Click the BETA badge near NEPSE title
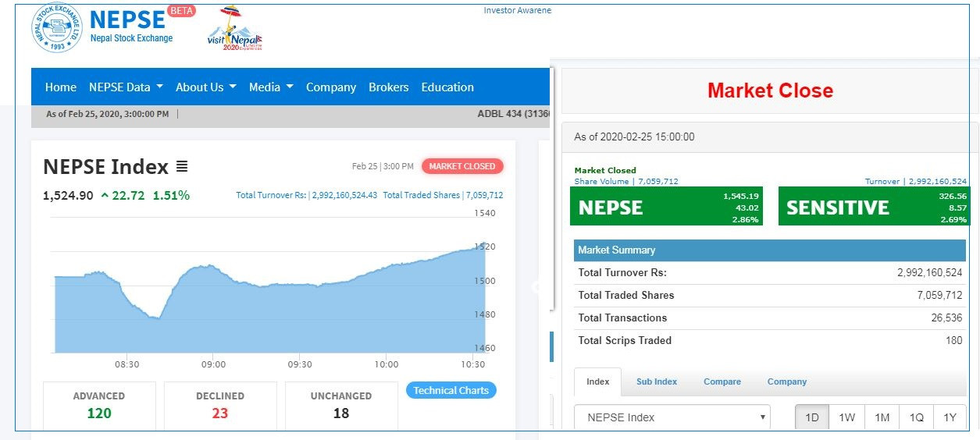 182,11
